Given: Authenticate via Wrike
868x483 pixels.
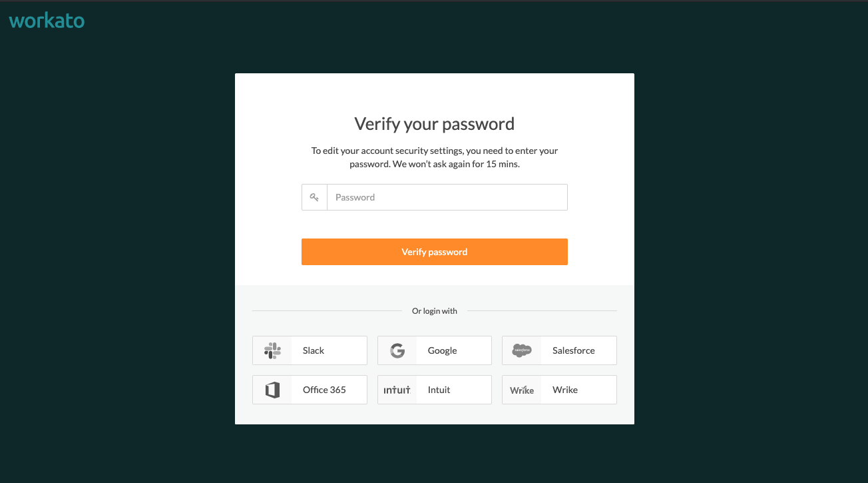Looking at the screenshot, I should click(x=559, y=389).
